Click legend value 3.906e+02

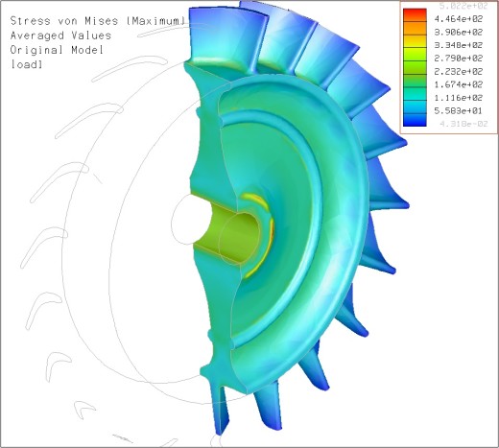click(x=458, y=33)
